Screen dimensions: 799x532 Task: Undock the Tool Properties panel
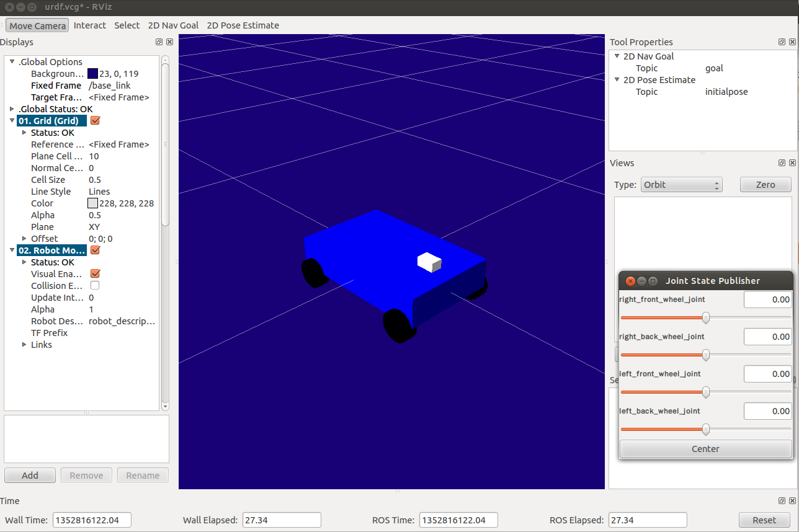(x=782, y=42)
